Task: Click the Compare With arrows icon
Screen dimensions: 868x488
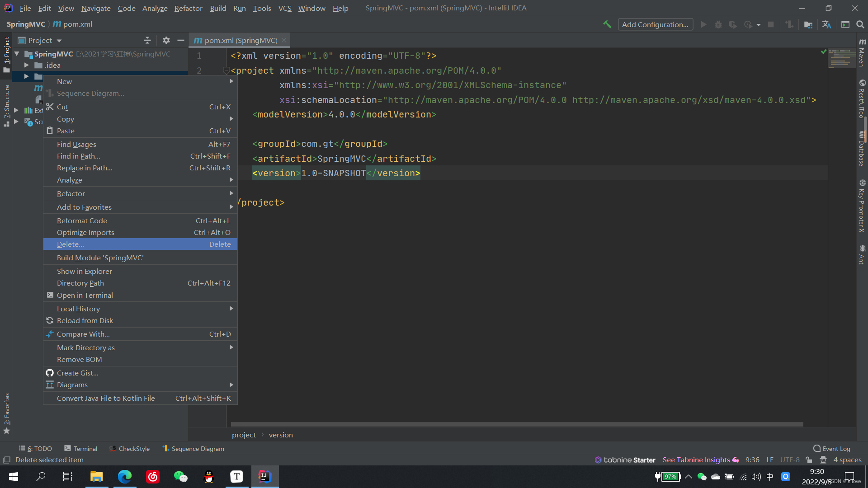Action: (x=50, y=334)
